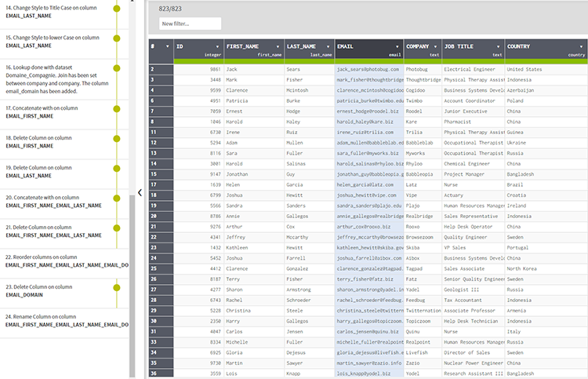Open the row number (#) column dropdown

tap(166, 46)
